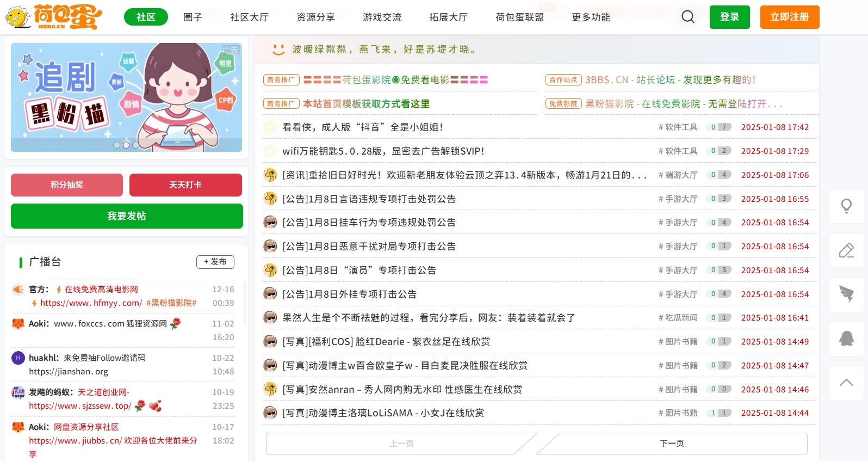Open the 追剧 黑粉猫 banner image
The width and height of the screenshot is (868, 461).
click(x=126, y=97)
